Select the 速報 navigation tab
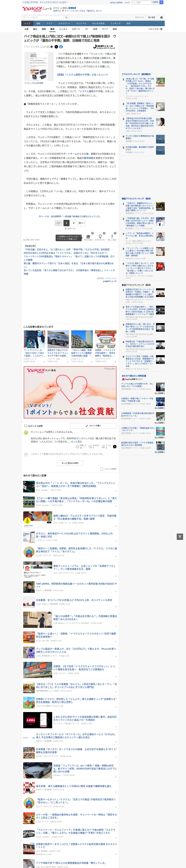Viewport: 186px width, 868px height. pos(38,24)
